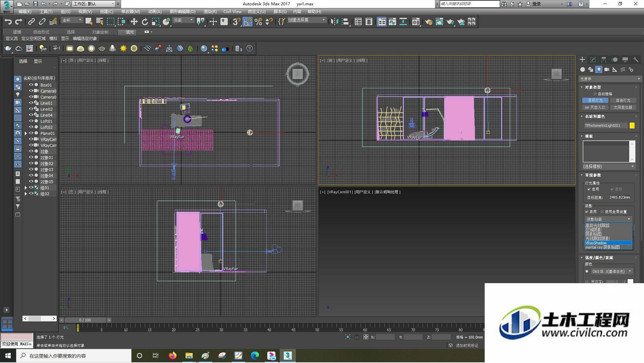
Task: Click the TPhotometricLight001 name field
Action: [606, 125]
